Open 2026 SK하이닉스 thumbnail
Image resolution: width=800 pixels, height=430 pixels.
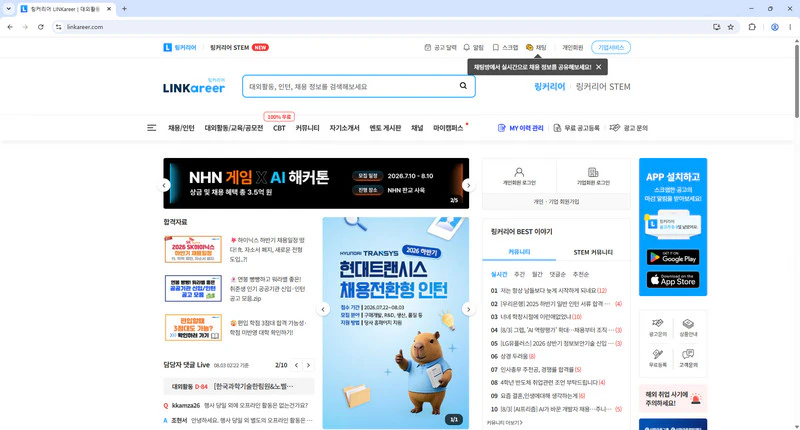193,249
